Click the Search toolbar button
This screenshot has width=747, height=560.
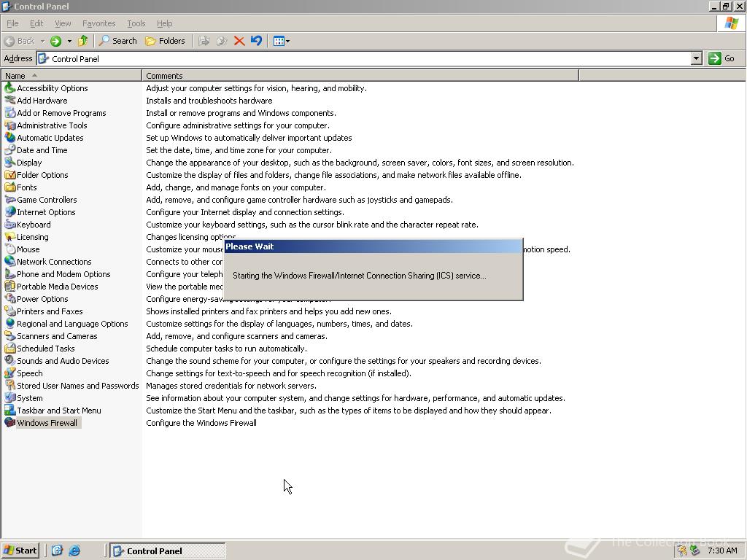coord(117,41)
